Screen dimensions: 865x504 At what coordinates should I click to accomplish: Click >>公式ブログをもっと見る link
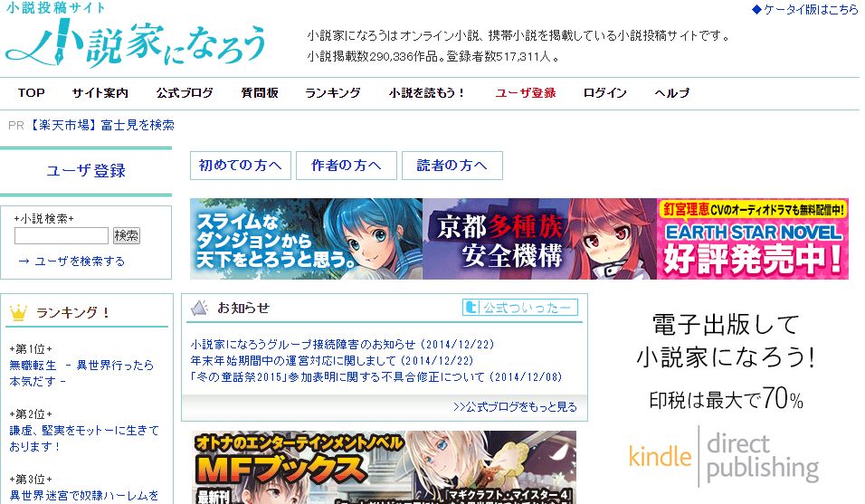[x=515, y=407]
